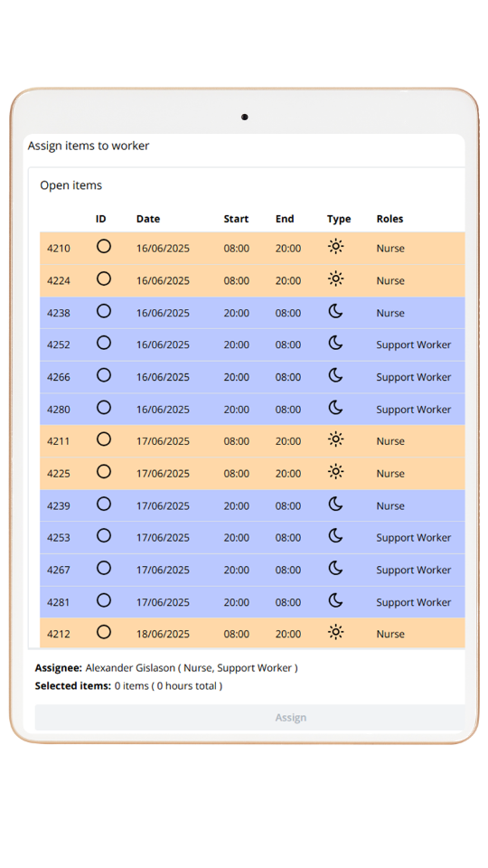Click the moon icon in row 4239

(335, 504)
